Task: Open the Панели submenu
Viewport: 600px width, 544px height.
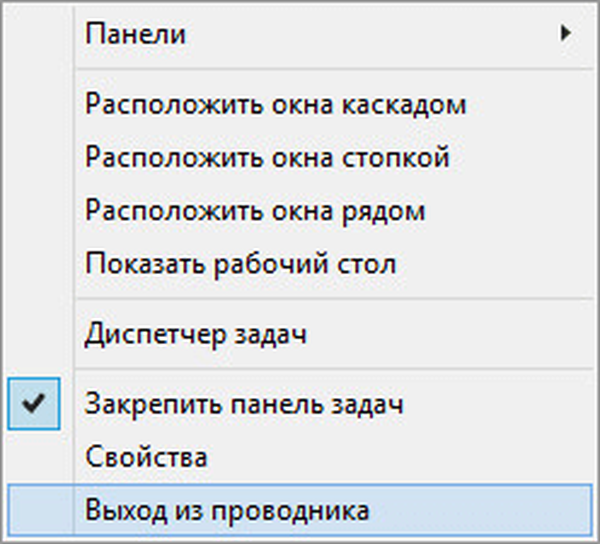Action: 136,34
